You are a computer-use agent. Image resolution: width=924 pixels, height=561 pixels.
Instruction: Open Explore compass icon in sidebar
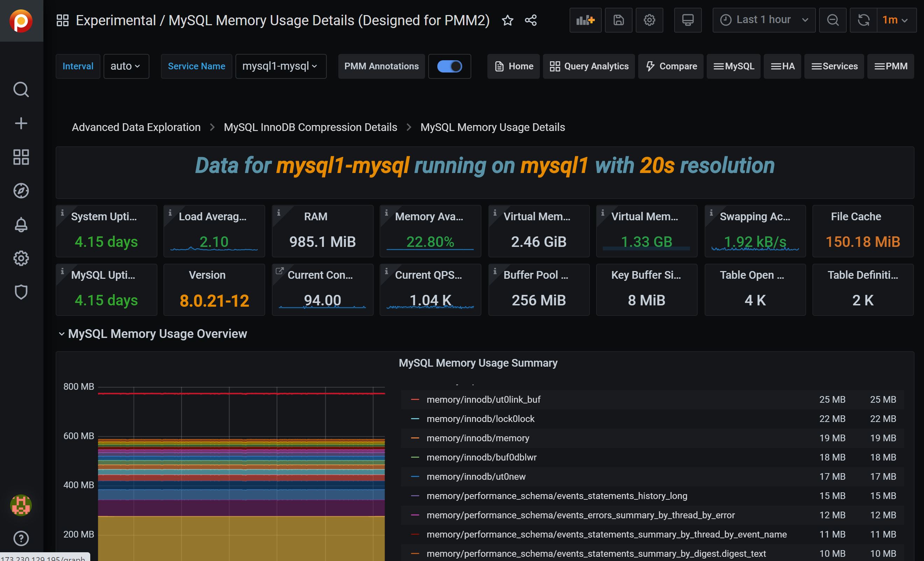tap(21, 191)
